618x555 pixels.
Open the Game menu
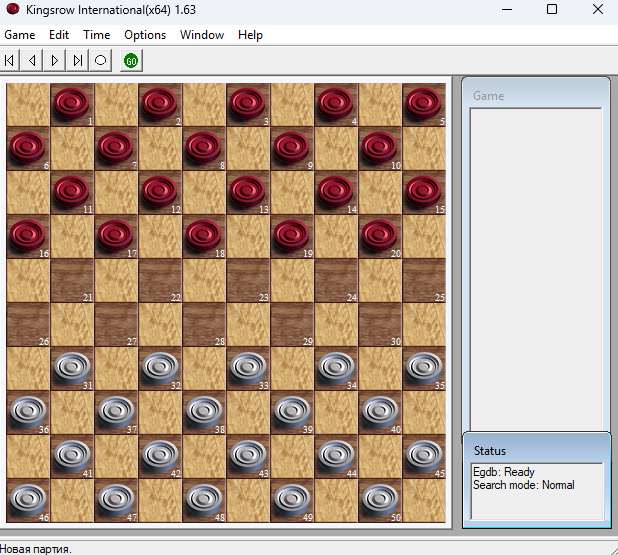[x=20, y=35]
